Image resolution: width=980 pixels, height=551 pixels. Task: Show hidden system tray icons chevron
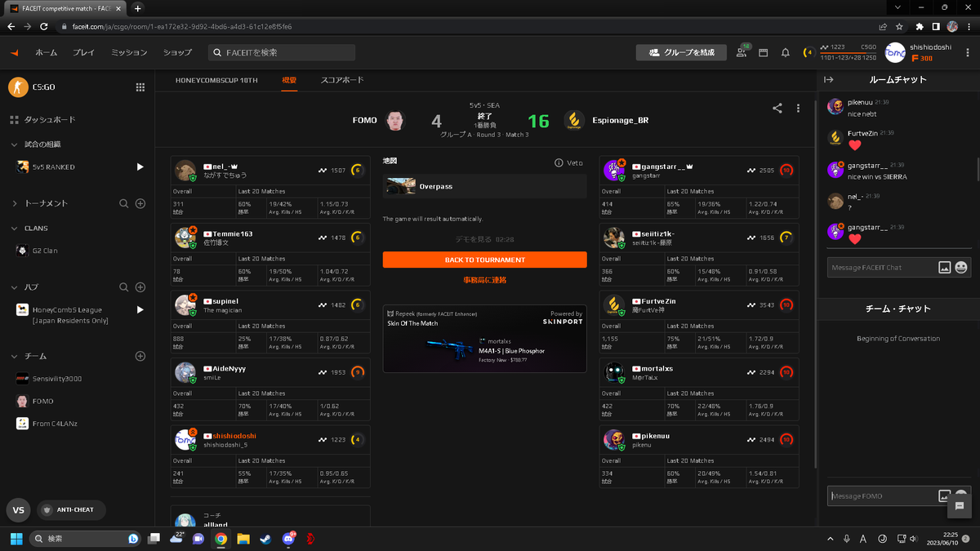click(x=830, y=539)
